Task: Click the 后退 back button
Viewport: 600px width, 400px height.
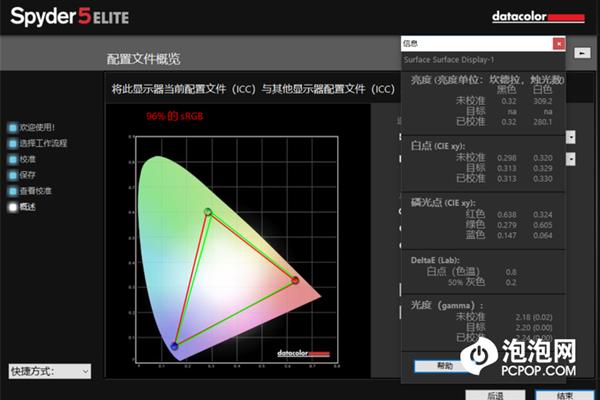Action: click(494, 395)
